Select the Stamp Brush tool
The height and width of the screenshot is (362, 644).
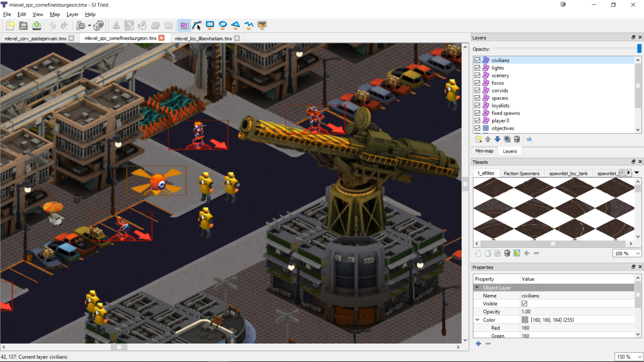pyautogui.click(x=116, y=25)
